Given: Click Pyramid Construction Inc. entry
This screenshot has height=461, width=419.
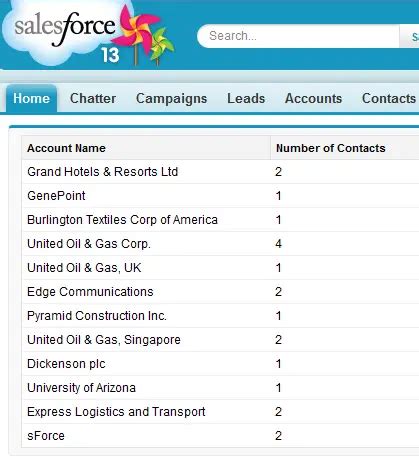Looking at the screenshot, I should click(97, 316).
